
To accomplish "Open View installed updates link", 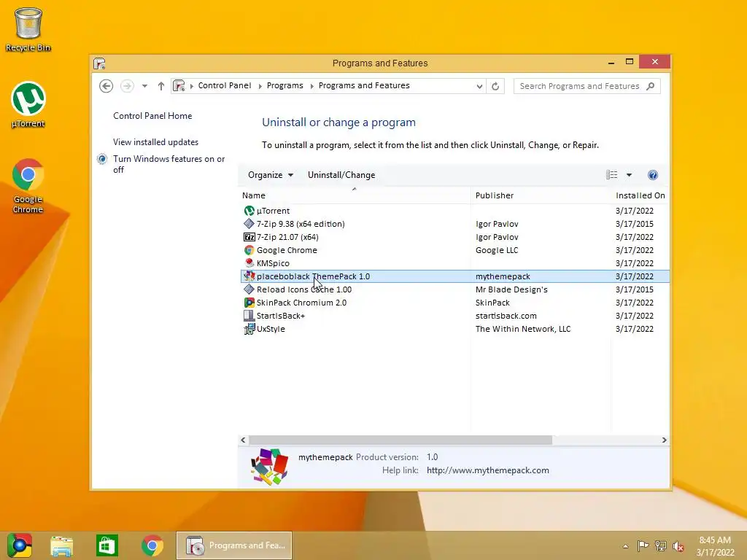I will [x=156, y=142].
